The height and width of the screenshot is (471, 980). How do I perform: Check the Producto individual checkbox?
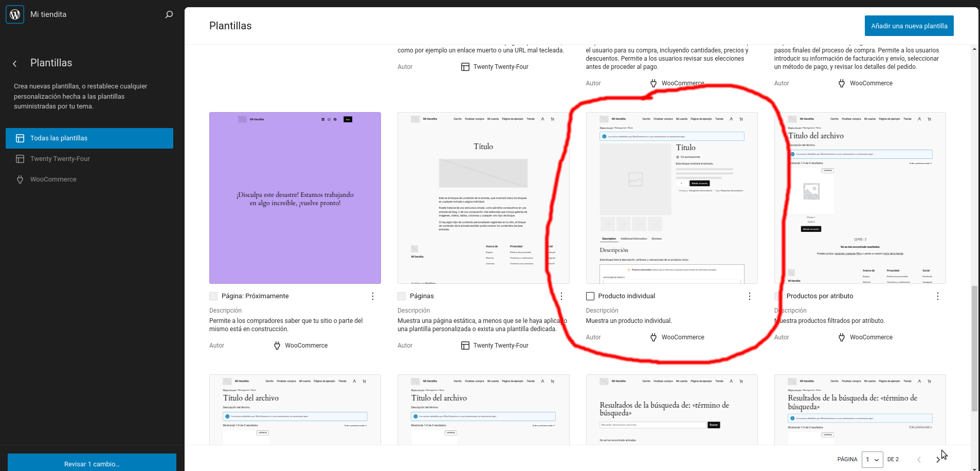point(589,296)
